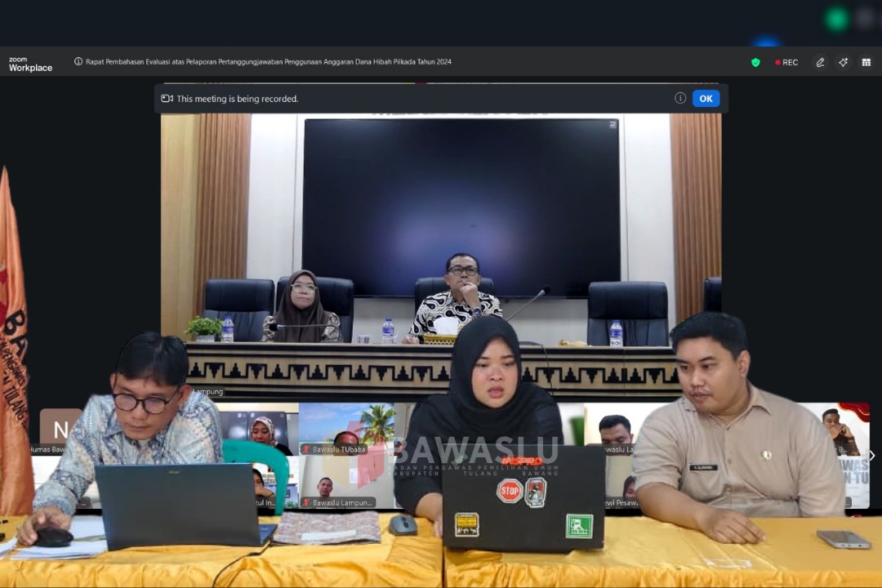The height and width of the screenshot is (588, 882).
Task: Click muted mic icon on Bawaslu Lampun... tile
Action: 306,502
